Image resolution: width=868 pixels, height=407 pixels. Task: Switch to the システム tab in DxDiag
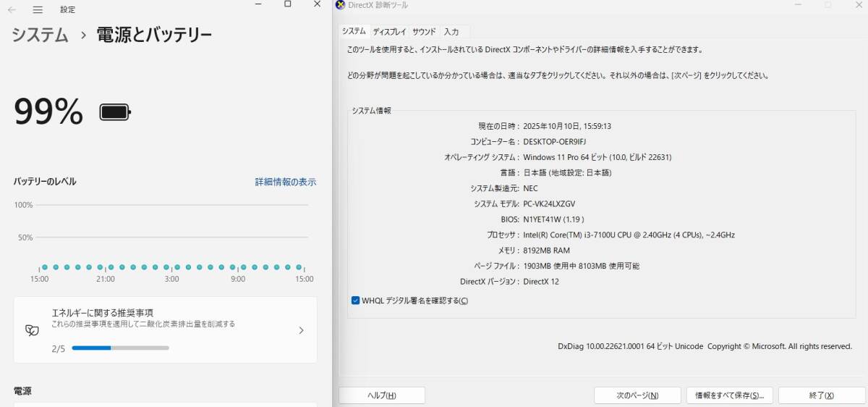pyautogui.click(x=354, y=32)
